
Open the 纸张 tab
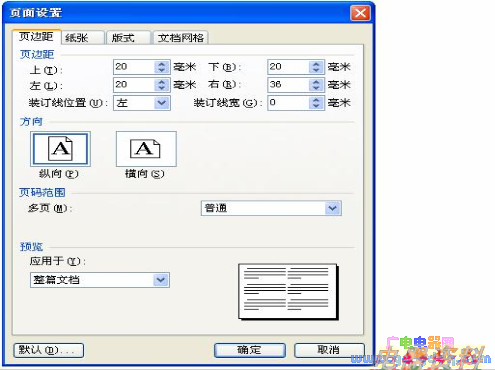(x=83, y=38)
